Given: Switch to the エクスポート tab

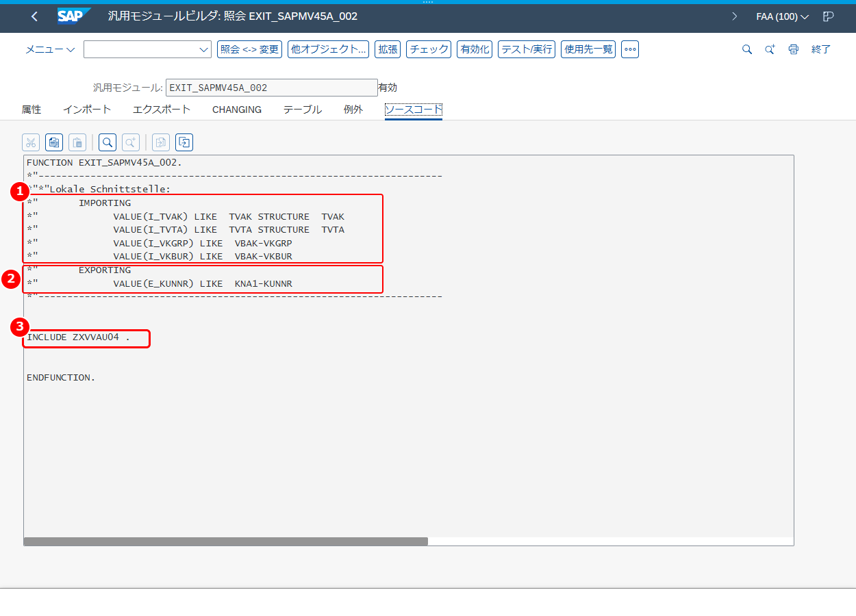Looking at the screenshot, I should click(x=162, y=110).
